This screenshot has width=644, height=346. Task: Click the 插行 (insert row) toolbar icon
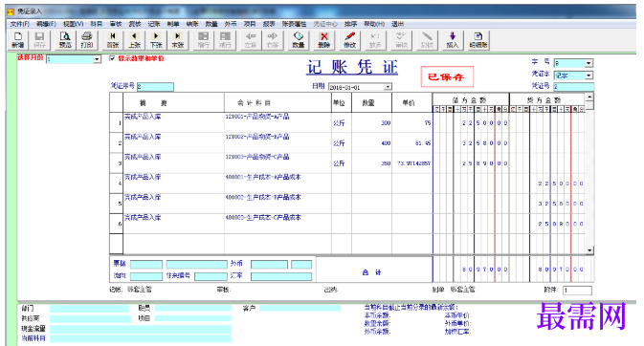(x=225, y=40)
